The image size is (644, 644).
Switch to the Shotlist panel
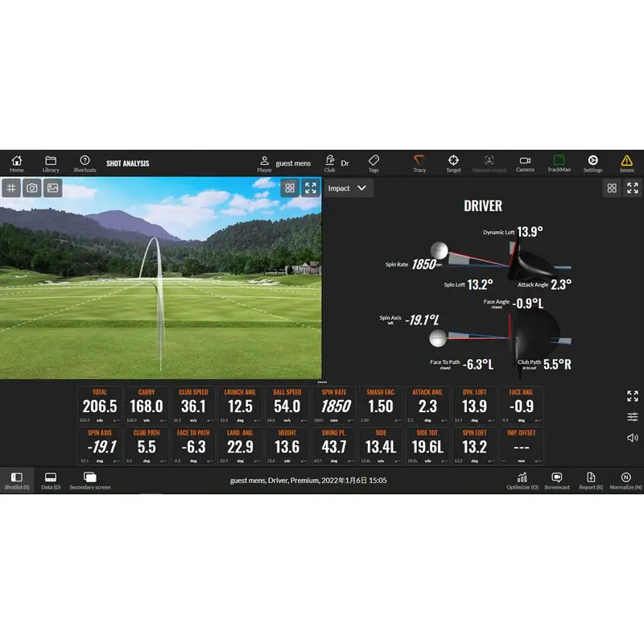[17, 481]
